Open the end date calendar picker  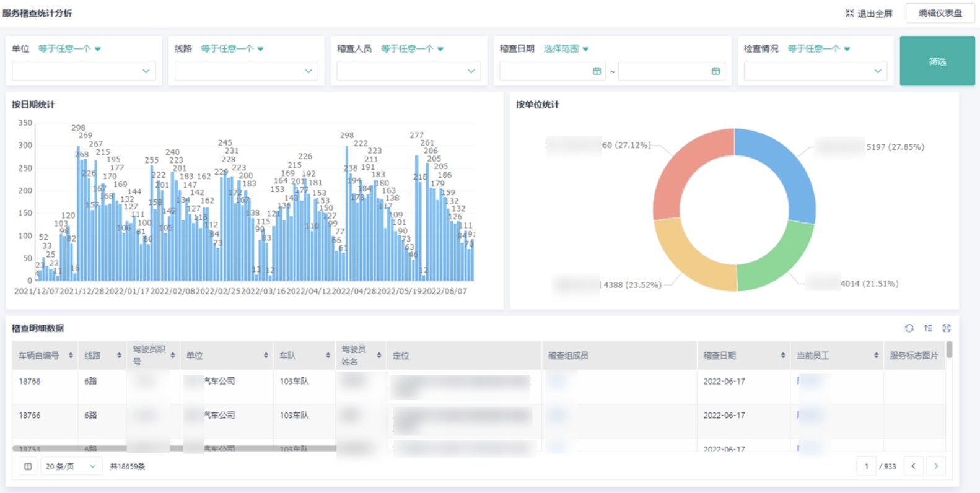click(x=715, y=71)
